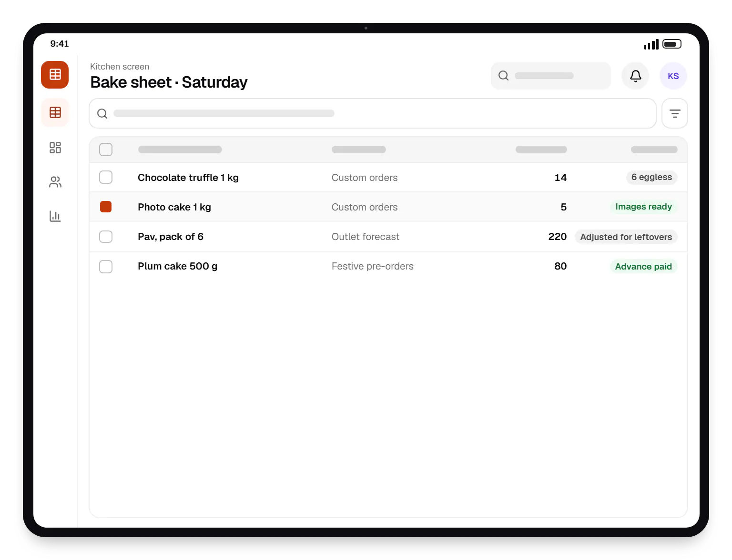Click the Bake sheet · Saturday title
This screenshot has width=732, height=560.
(169, 82)
